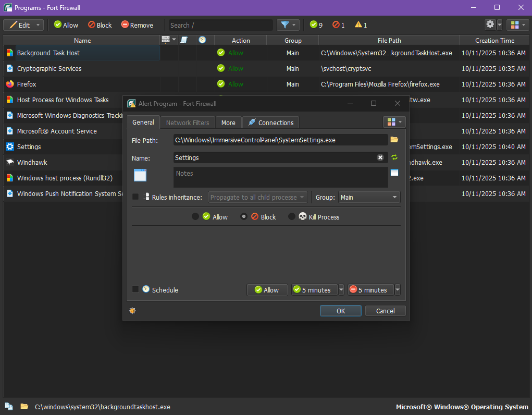Select the Kill Process radio button
Screen dimensions: 532x415
click(291, 217)
